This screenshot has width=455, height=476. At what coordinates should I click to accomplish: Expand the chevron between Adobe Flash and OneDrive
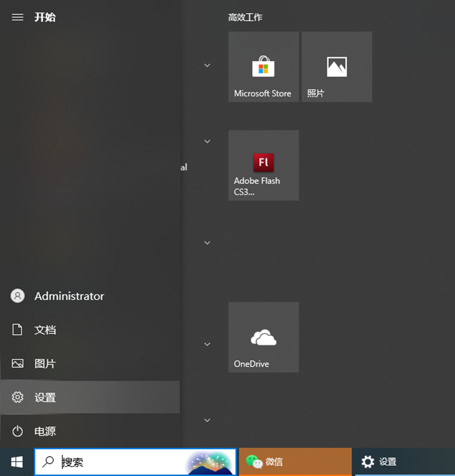tap(207, 243)
